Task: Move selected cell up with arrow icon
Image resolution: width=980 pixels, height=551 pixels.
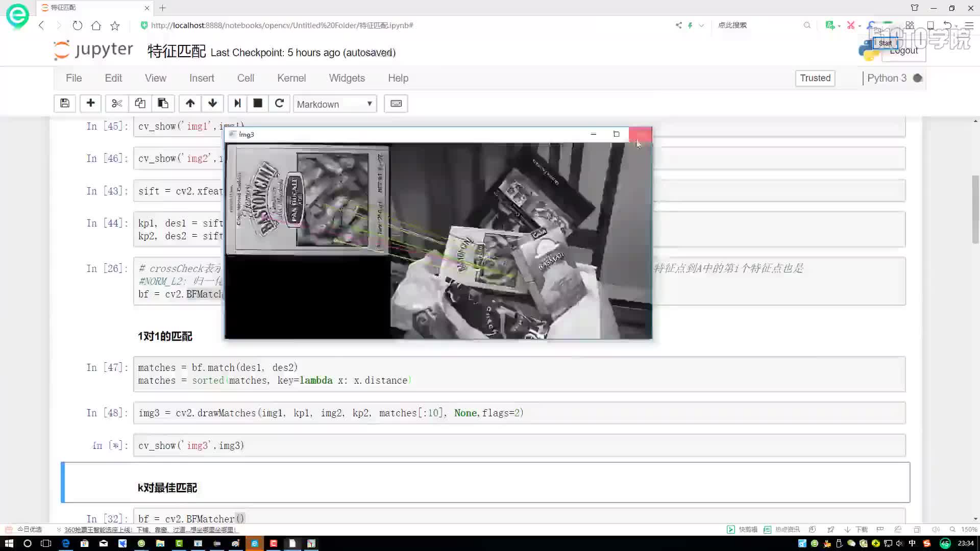Action: 190,104
